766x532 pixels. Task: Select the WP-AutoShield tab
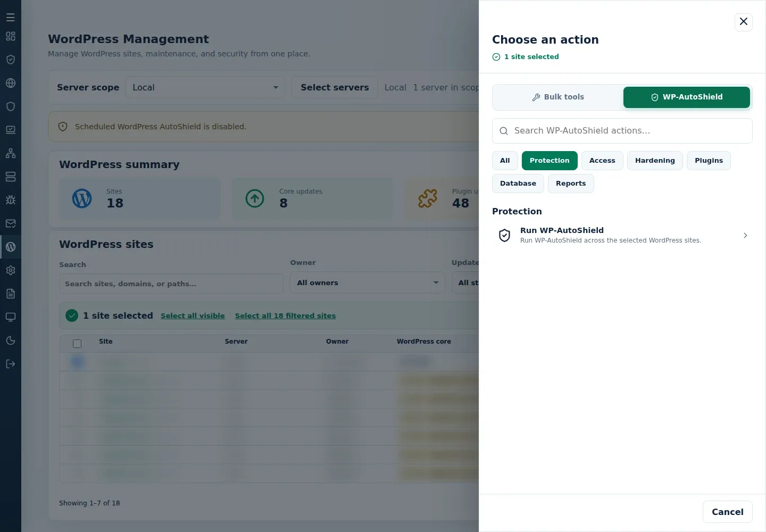click(x=687, y=97)
